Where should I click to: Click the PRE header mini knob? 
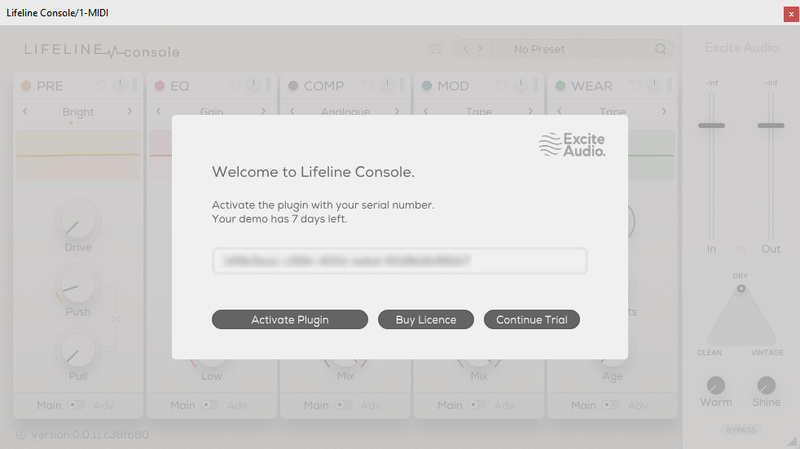coord(120,85)
